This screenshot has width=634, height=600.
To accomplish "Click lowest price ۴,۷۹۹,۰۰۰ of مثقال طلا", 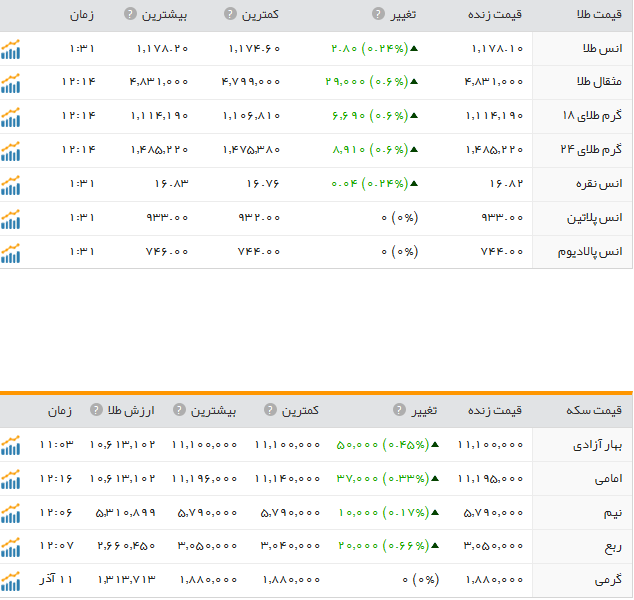I will 251,82.
